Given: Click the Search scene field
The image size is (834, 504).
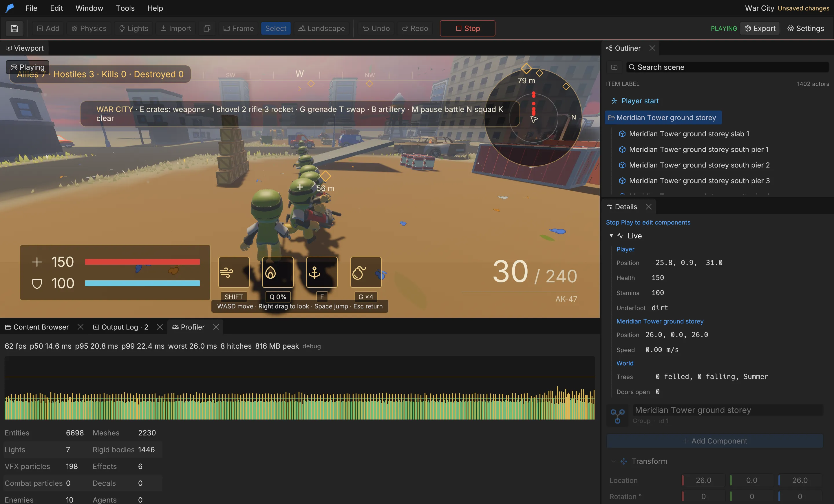Looking at the screenshot, I should (x=727, y=67).
